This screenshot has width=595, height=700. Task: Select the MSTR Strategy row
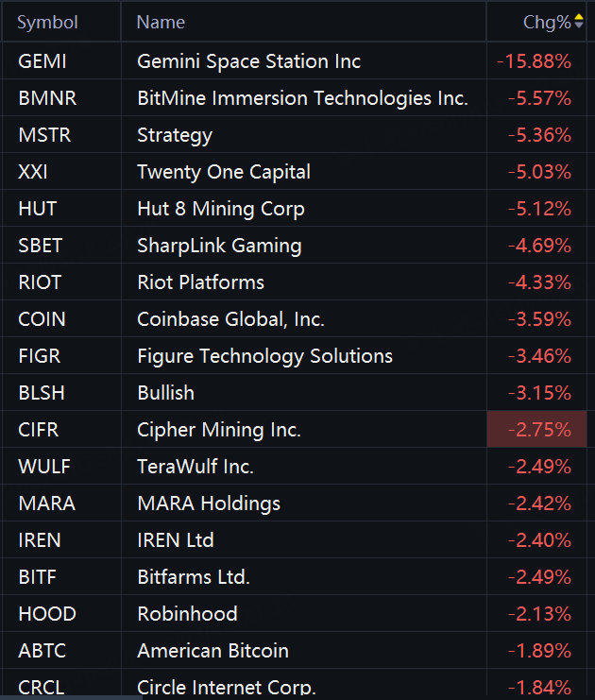pyautogui.click(x=175, y=135)
